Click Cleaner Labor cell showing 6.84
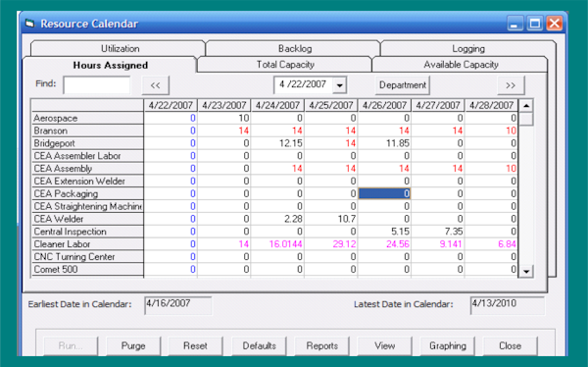The width and height of the screenshot is (588, 367). [x=491, y=243]
